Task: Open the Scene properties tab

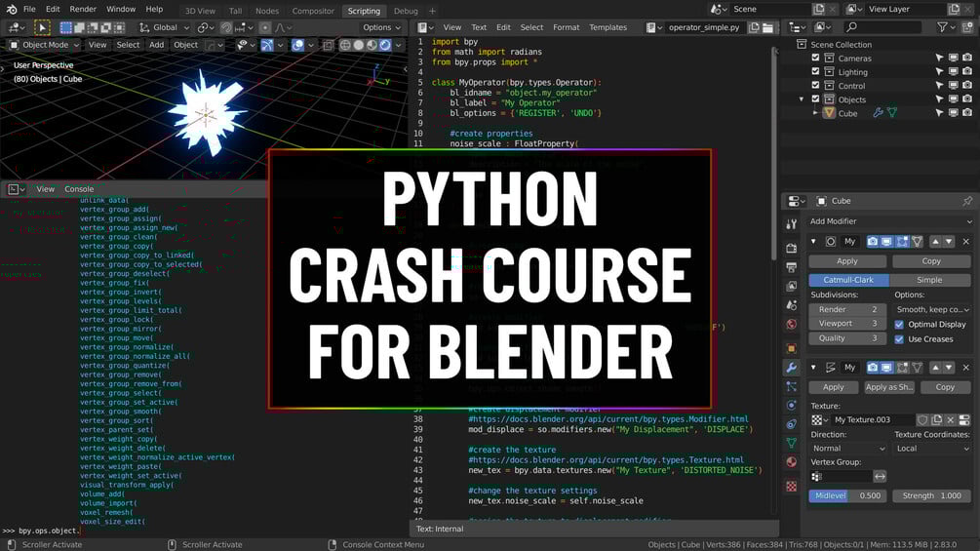Action: pyautogui.click(x=791, y=305)
